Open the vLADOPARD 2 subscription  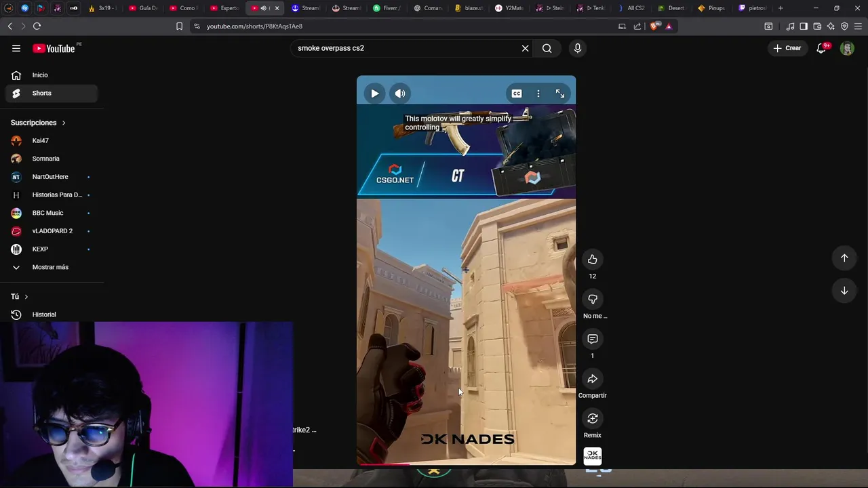52,231
